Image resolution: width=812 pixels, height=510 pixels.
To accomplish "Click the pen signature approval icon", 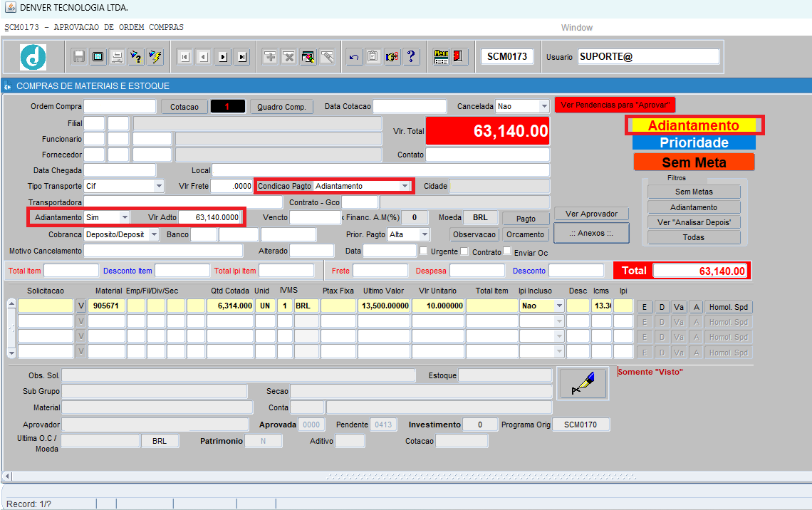I will (x=583, y=384).
